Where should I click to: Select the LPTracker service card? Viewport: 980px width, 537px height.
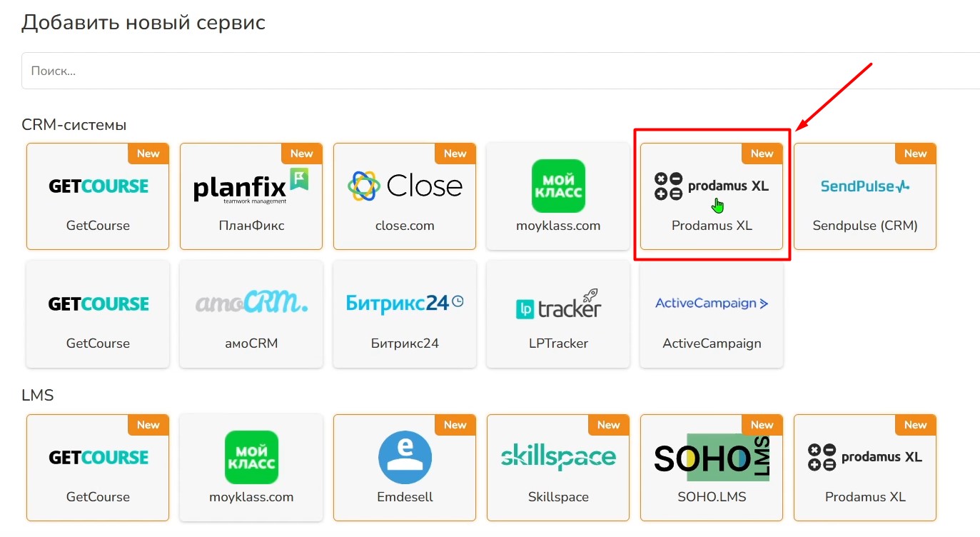(x=558, y=314)
